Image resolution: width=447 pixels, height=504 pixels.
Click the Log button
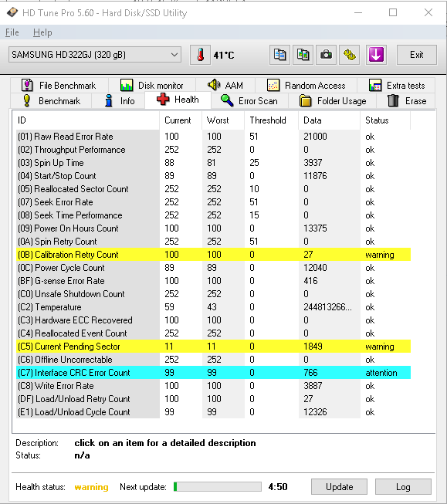(403, 487)
